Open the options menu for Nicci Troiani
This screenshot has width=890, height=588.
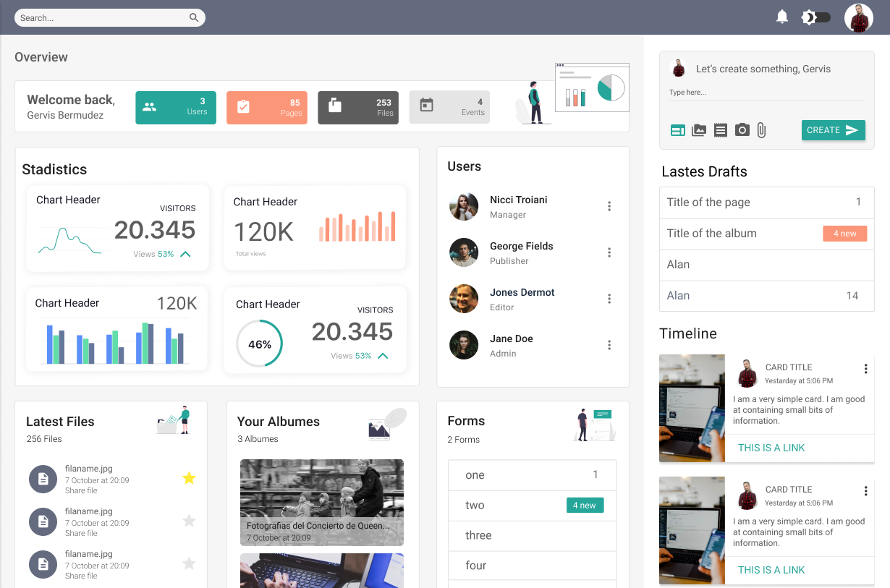click(x=609, y=206)
